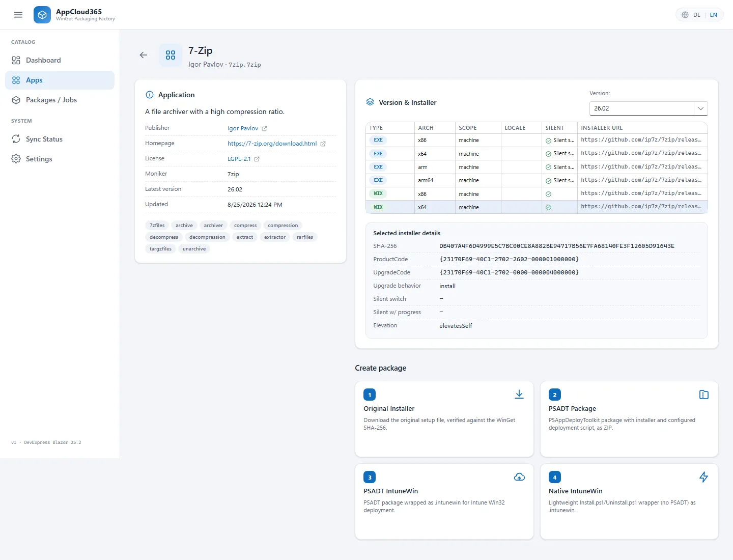Image resolution: width=733 pixels, height=560 pixels.
Task: Open the LGPL-2.1 license link
Action: click(239, 159)
